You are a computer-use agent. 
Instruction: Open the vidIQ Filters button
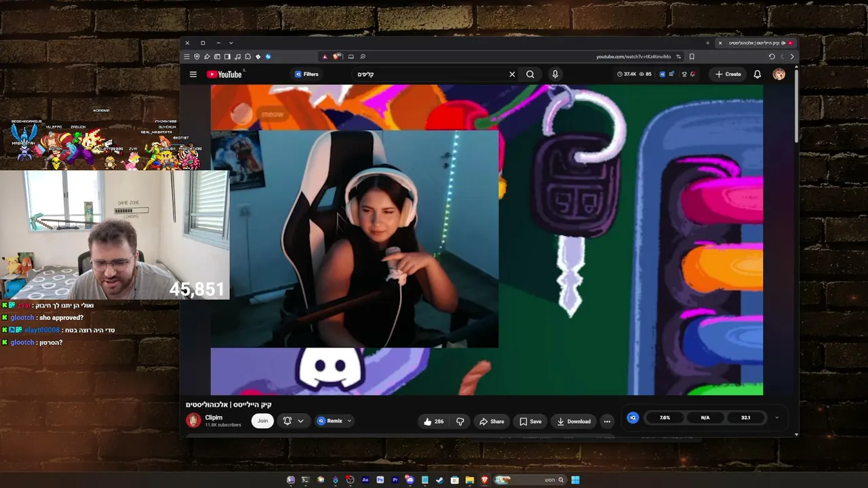point(307,75)
